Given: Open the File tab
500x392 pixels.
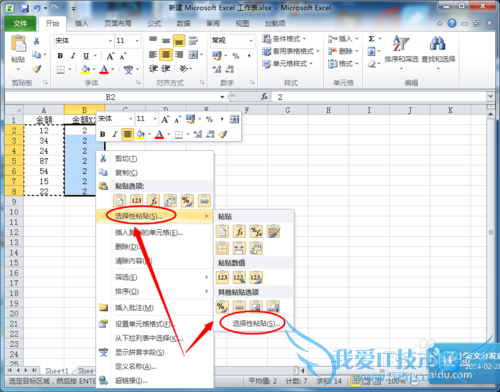Looking at the screenshot, I should (x=20, y=23).
